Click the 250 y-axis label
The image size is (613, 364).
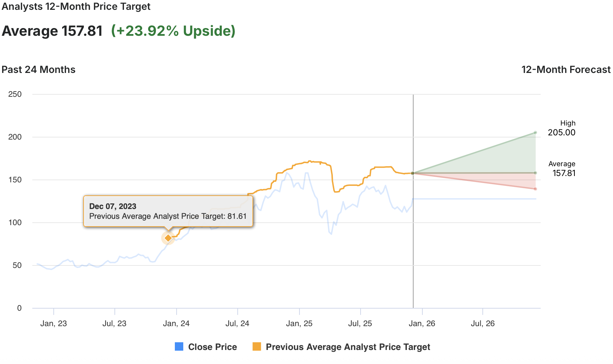[x=15, y=94]
